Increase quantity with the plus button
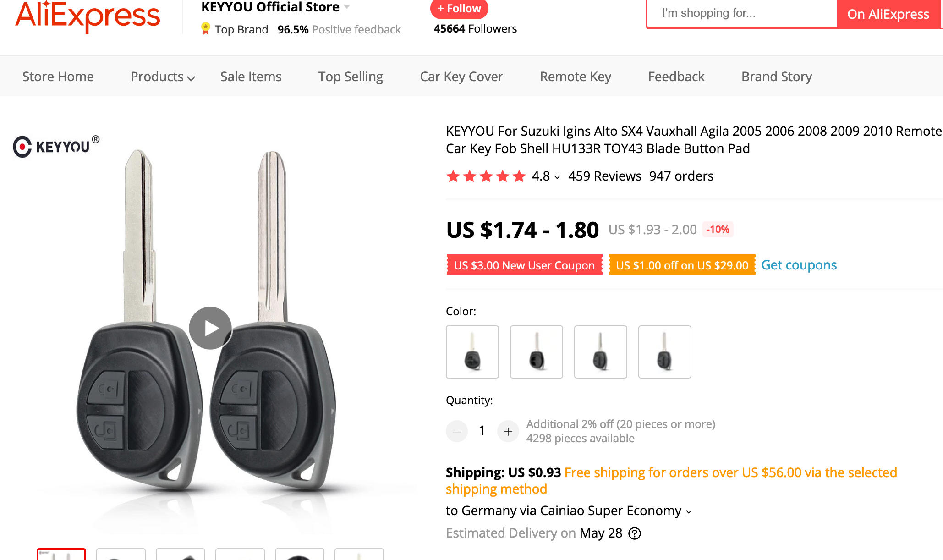The height and width of the screenshot is (560, 943). click(x=508, y=431)
